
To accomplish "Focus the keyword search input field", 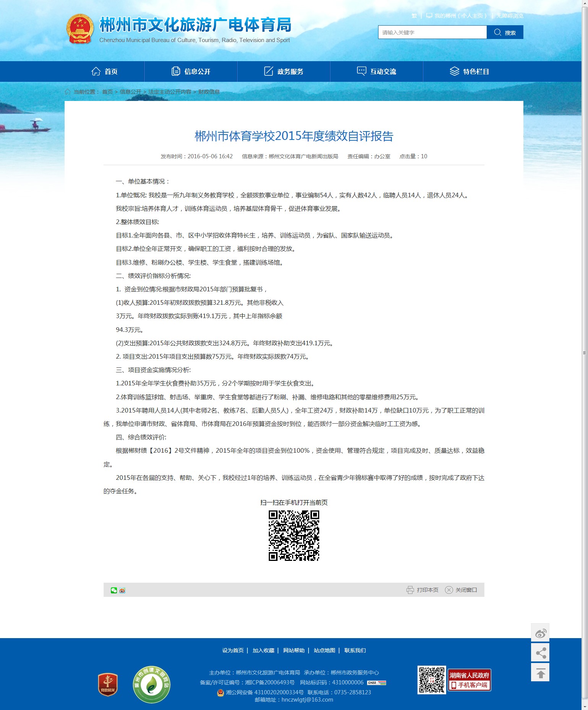I will [432, 32].
